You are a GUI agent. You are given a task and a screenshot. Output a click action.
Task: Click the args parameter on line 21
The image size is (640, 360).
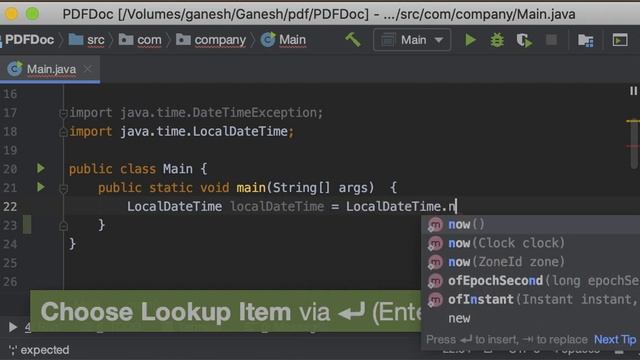pyautogui.click(x=353, y=188)
